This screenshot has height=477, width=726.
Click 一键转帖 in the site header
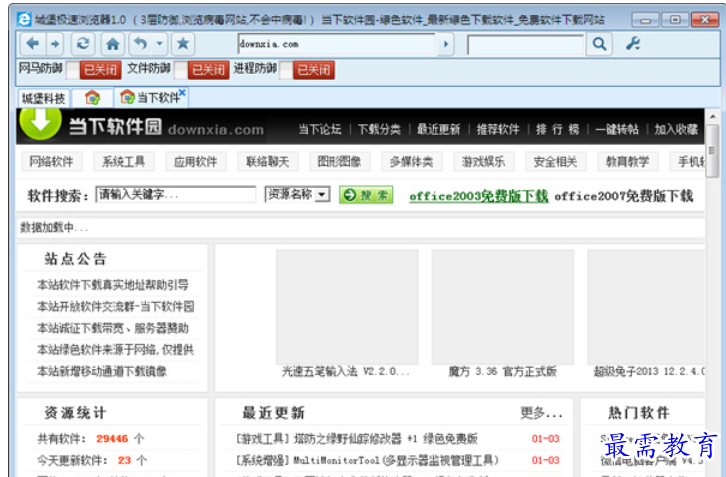point(617,129)
